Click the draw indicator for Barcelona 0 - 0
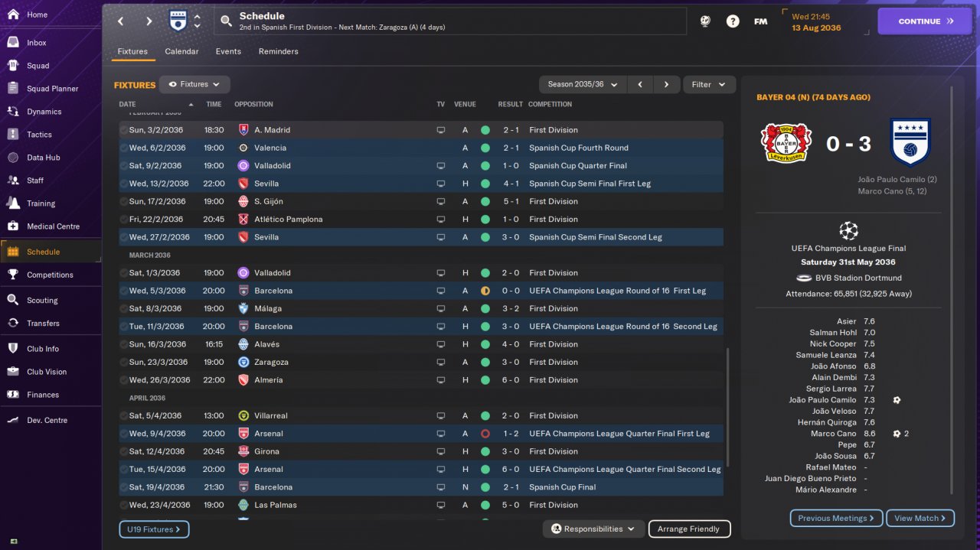980x550 pixels. point(485,291)
